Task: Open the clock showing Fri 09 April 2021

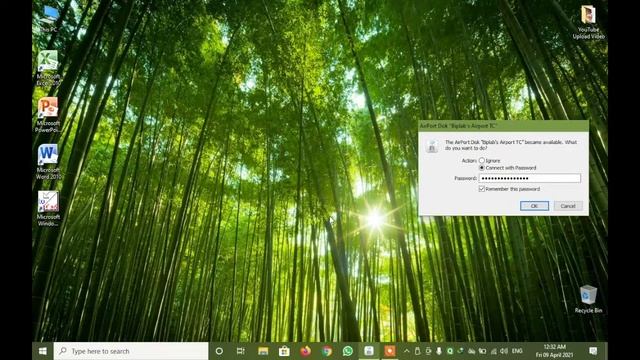Action: [554, 351]
